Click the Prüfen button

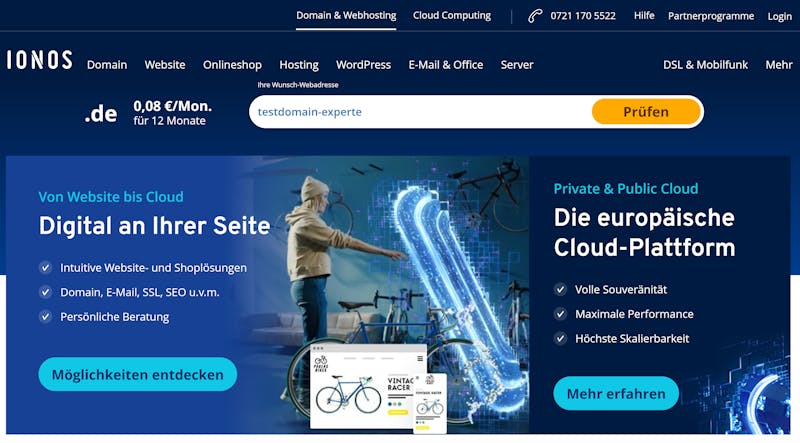(x=646, y=112)
